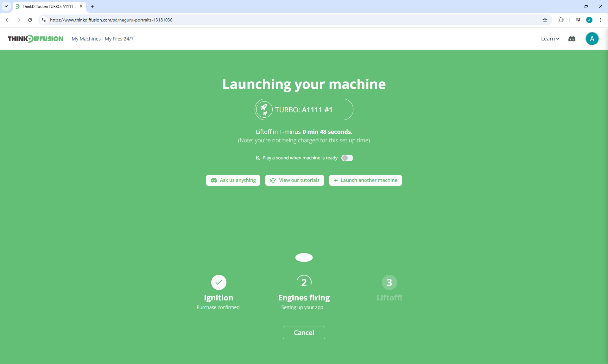
Task: Click the Liftoff! label
Action: [389, 298]
